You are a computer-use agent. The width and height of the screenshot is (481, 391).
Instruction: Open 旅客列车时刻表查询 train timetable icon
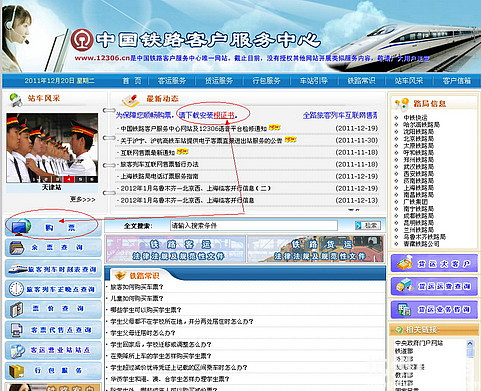coord(17,269)
